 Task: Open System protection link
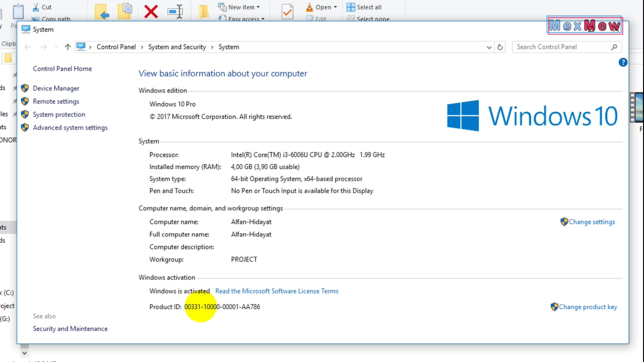(59, 115)
